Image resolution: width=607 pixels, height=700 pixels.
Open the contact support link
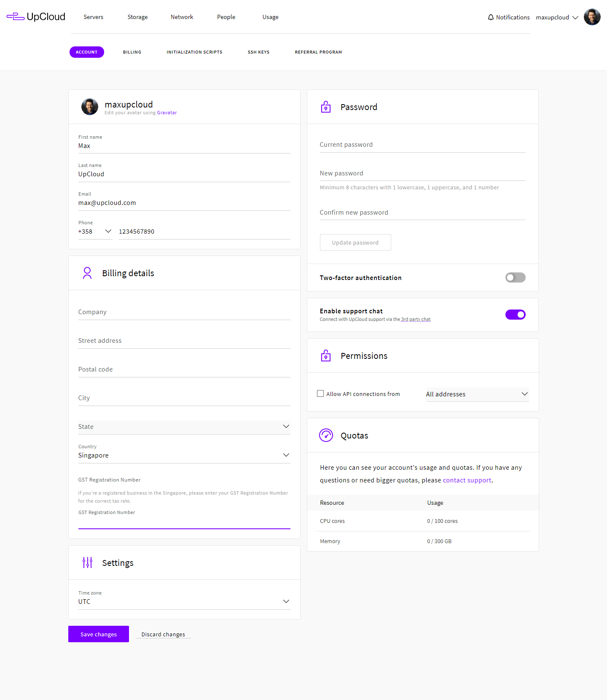pyautogui.click(x=467, y=480)
